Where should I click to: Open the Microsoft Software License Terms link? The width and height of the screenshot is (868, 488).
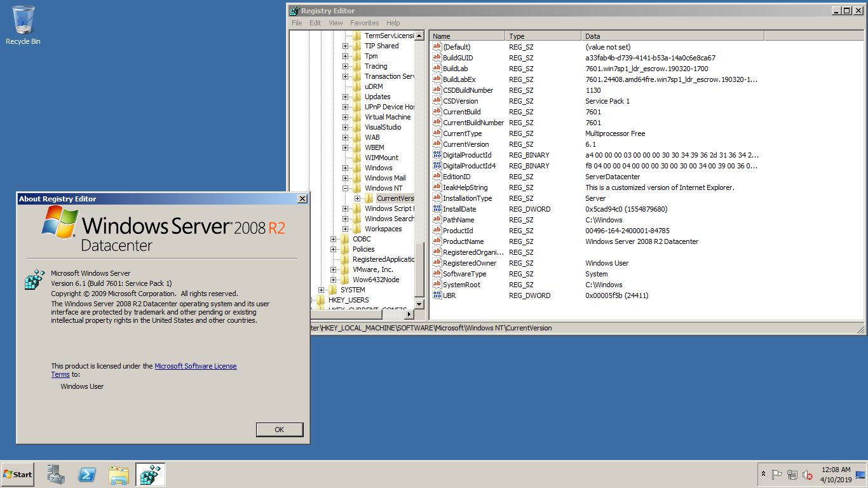(x=196, y=366)
